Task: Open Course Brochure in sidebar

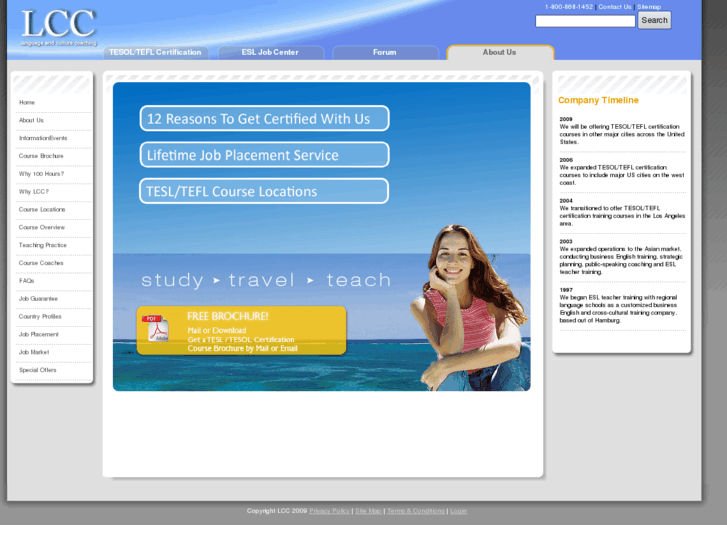Action: click(41, 156)
